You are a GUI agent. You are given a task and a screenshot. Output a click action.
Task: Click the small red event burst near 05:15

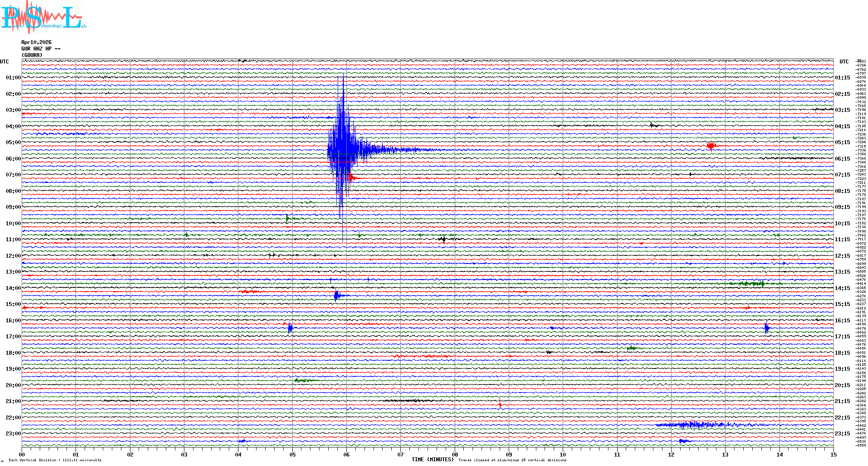[711, 145]
